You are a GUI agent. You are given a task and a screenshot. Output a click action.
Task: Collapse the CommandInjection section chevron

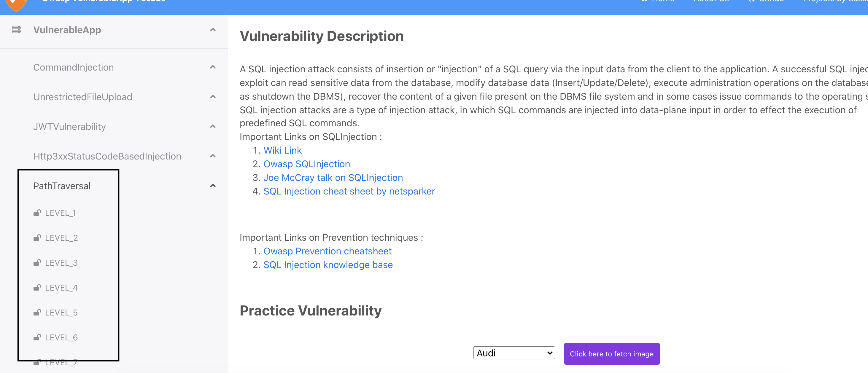212,67
